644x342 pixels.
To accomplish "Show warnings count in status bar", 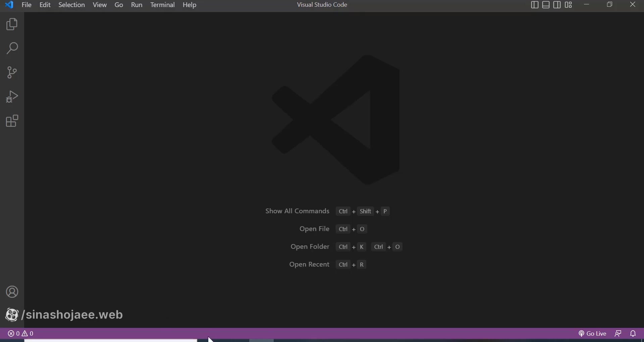I will 28,334.
